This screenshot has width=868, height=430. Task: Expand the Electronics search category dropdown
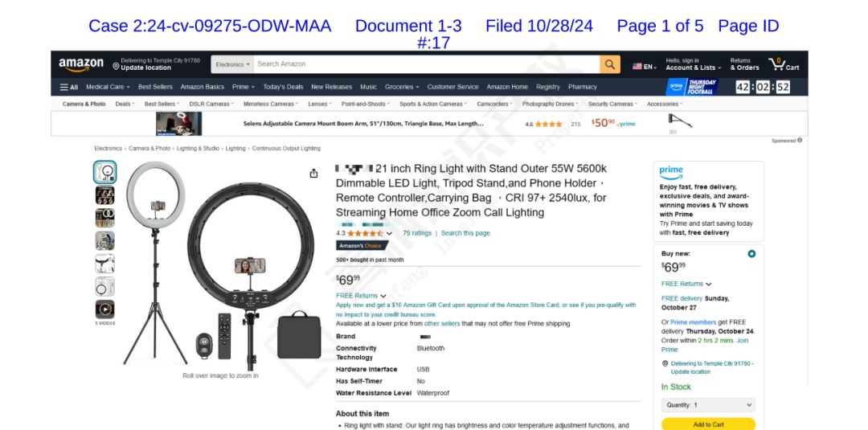(x=232, y=64)
